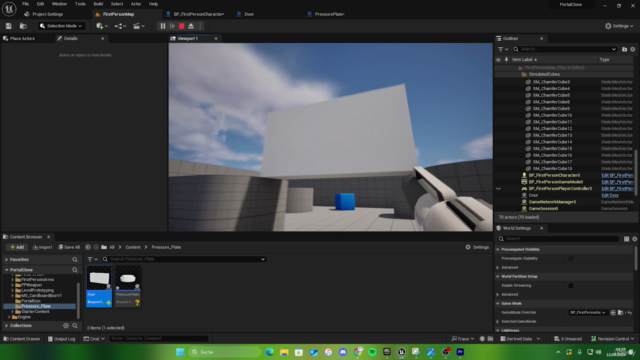This screenshot has width=640, height=360.
Task: Select SM_ChamferCube18 in the Outliner
Action: click(x=552, y=169)
